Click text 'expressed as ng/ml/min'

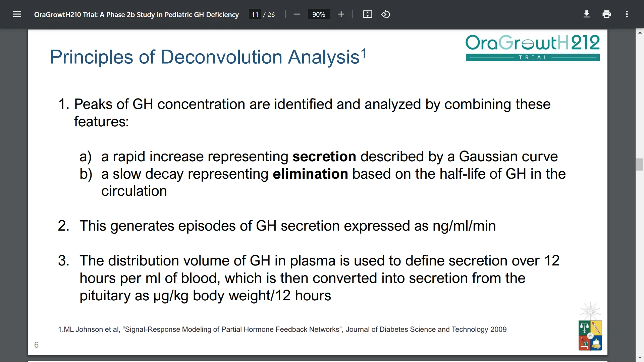tap(420, 226)
